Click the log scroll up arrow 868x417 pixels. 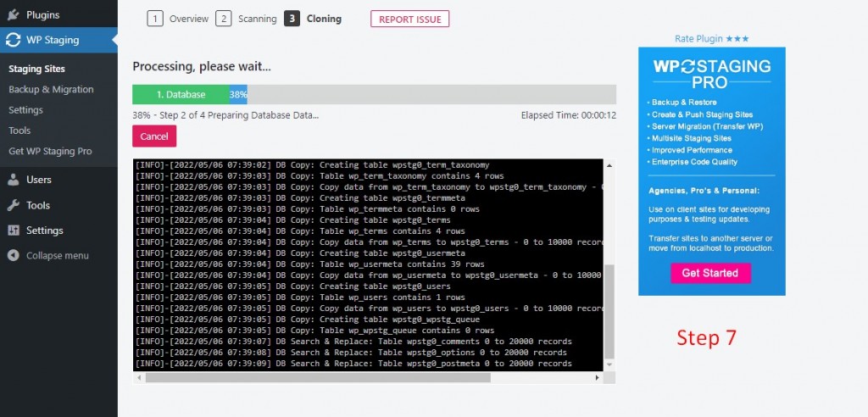[609, 165]
